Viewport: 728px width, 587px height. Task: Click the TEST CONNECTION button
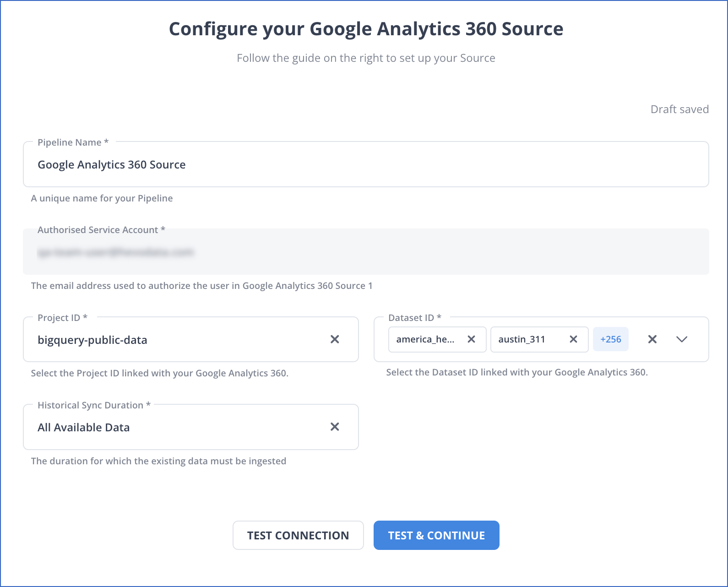pyautogui.click(x=298, y=535)
